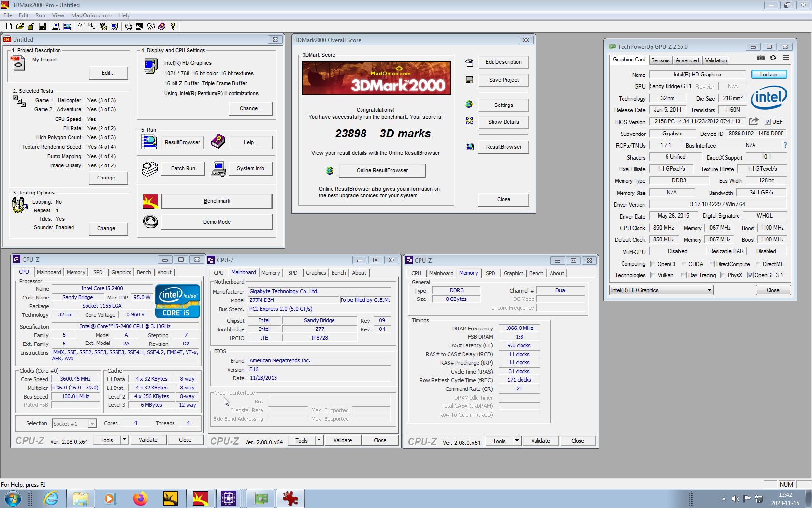Viewport: 812px width, 508px height.
Task: Toggle the PhysX checkbox
Action: 723,275
